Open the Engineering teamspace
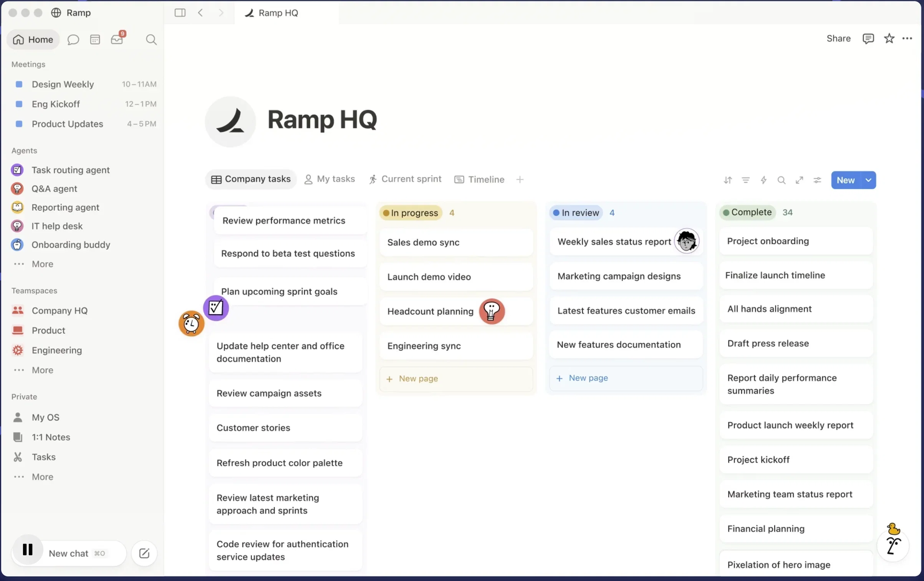The image size is (924, 581). pyautogui.click(x=57, y=350)
